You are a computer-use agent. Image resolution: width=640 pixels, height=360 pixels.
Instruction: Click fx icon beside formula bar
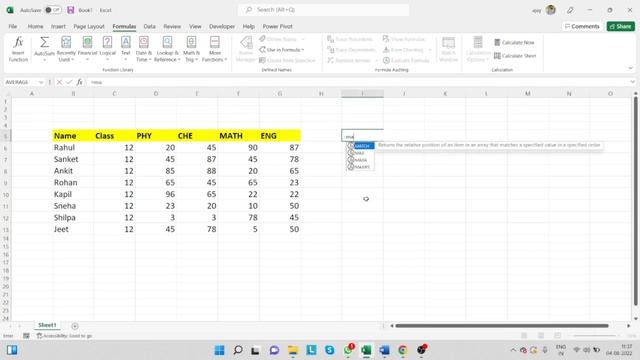click(x=80, y=82)
